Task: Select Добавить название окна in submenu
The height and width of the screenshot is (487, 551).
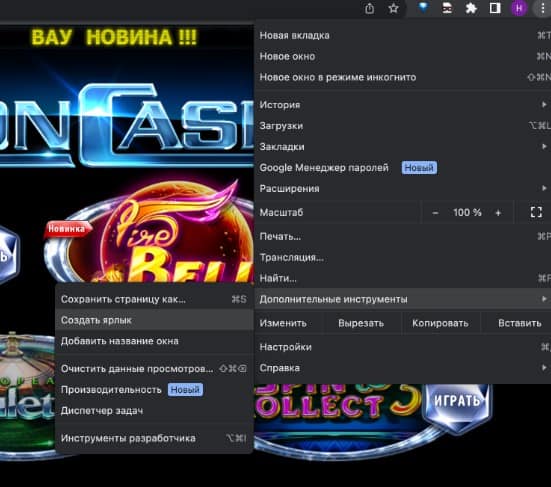Action: pos(154,341)
